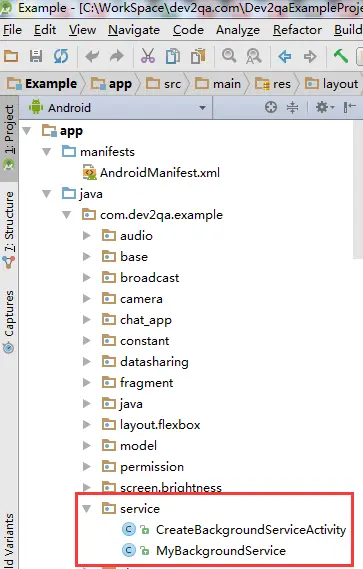The image size is (363, 569).
Task: Open the Analyze menu
Action: pyautogui.click(x=238, y=30)
